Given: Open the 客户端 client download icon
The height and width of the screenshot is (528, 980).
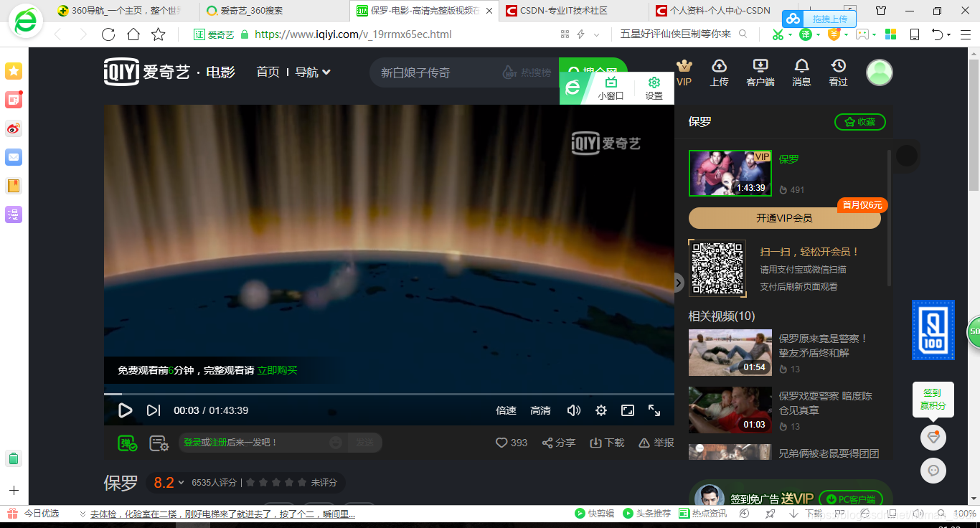Looking at the screenshot, I should 760,72.
